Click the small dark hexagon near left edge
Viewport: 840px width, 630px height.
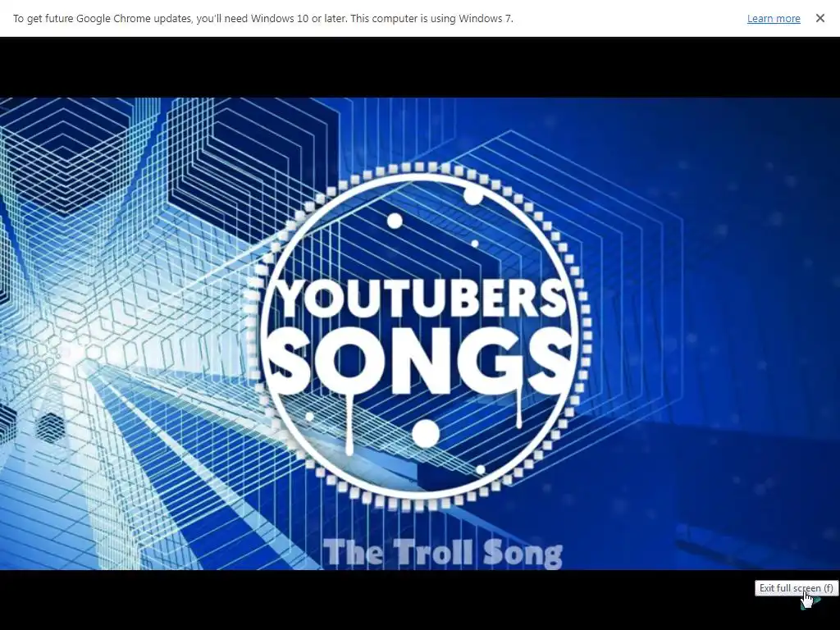(x=51, y=427)
